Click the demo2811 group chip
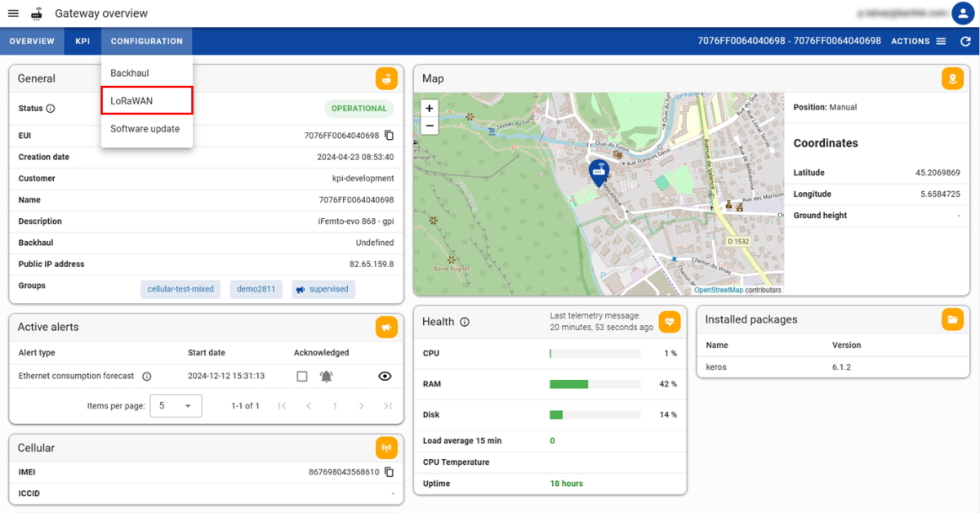Viewport: 980px width, 513px height. click(256, 289)
